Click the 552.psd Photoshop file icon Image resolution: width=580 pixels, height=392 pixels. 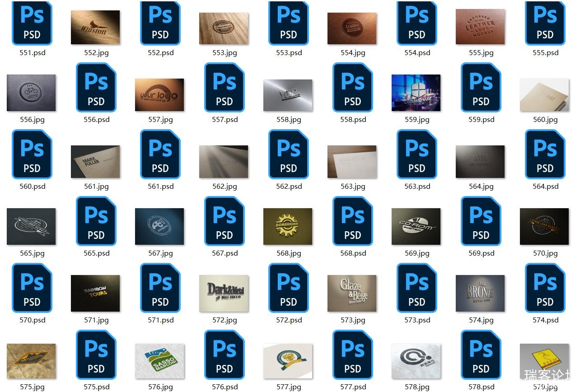pyautogui.click(x=160, y=23)
